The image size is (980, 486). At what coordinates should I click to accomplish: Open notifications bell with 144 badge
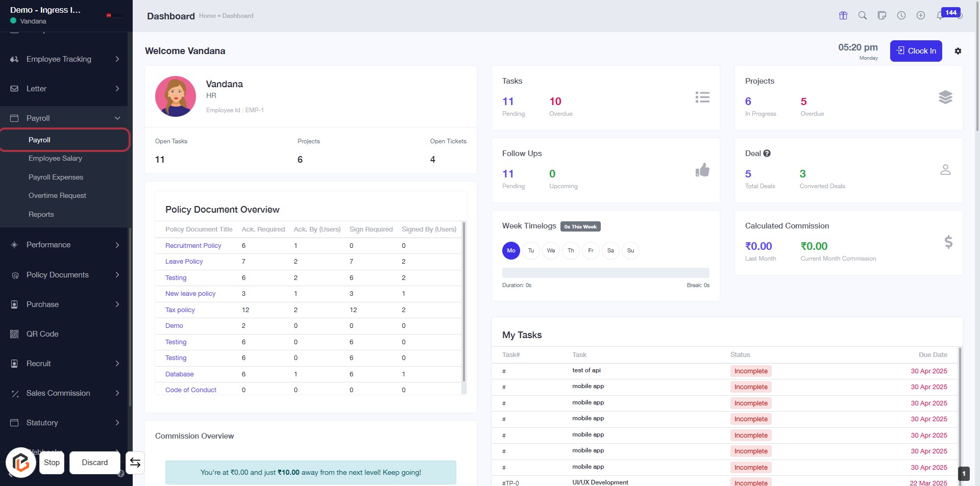(940, 15)
